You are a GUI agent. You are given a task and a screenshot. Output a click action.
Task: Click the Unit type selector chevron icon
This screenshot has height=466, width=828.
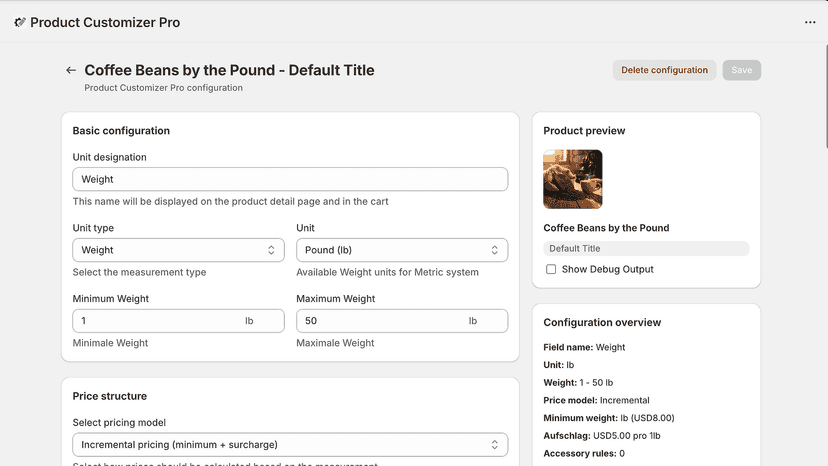(x=271, y=250)
